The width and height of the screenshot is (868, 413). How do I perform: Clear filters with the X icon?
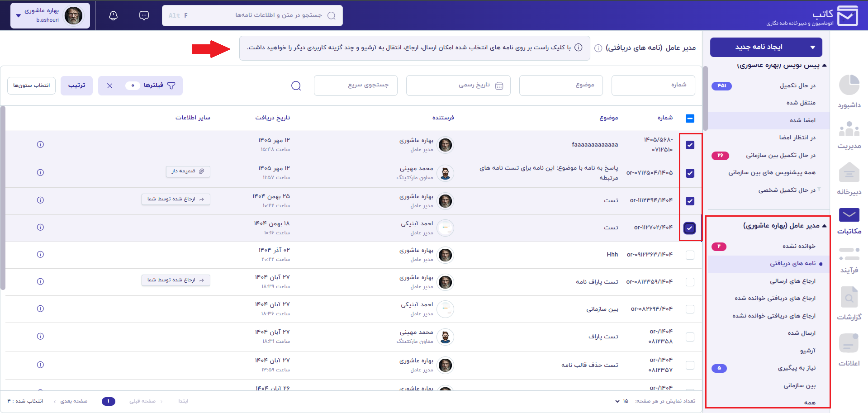point(109,85)
